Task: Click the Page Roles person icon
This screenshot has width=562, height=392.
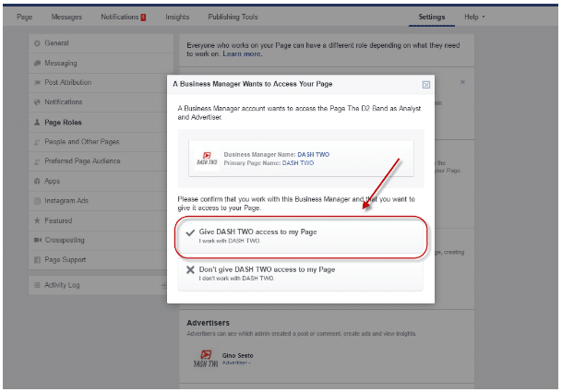Action: point(37,122)
